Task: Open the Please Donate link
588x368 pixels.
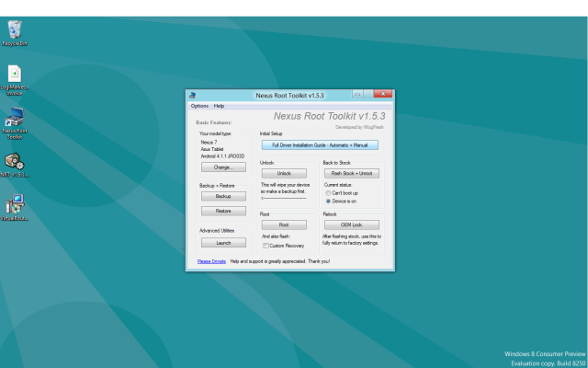Action: click(211, 261)
